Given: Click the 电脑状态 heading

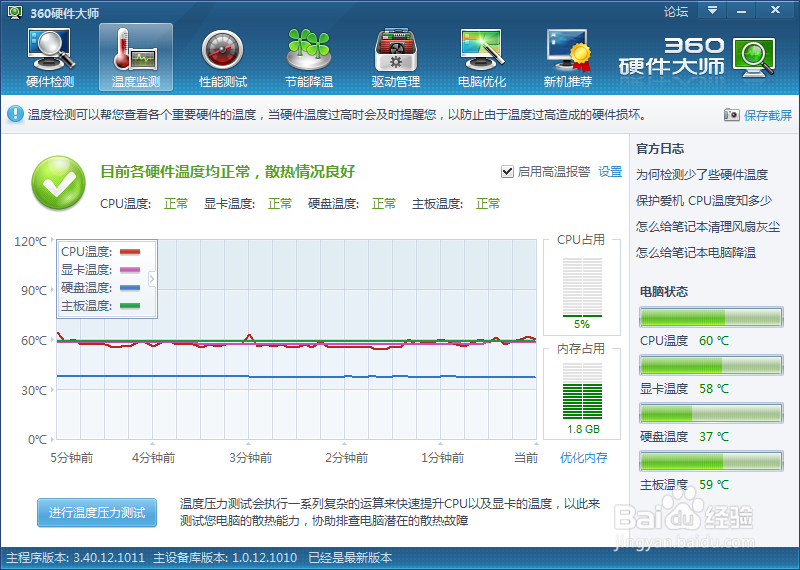Looking at the screenshot, I should (664, 291).
